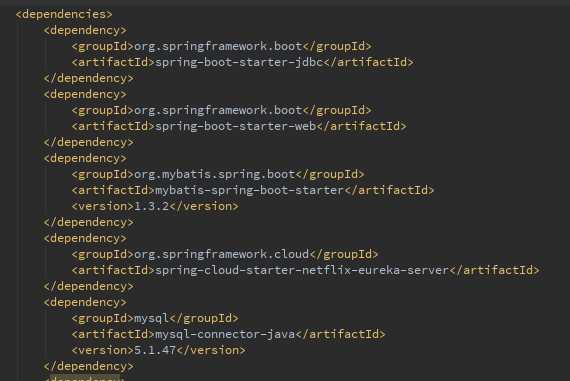Click the org.mybatis.spring.boot groupId value
This screenshot has width=570, height=381.
(214, 174)
